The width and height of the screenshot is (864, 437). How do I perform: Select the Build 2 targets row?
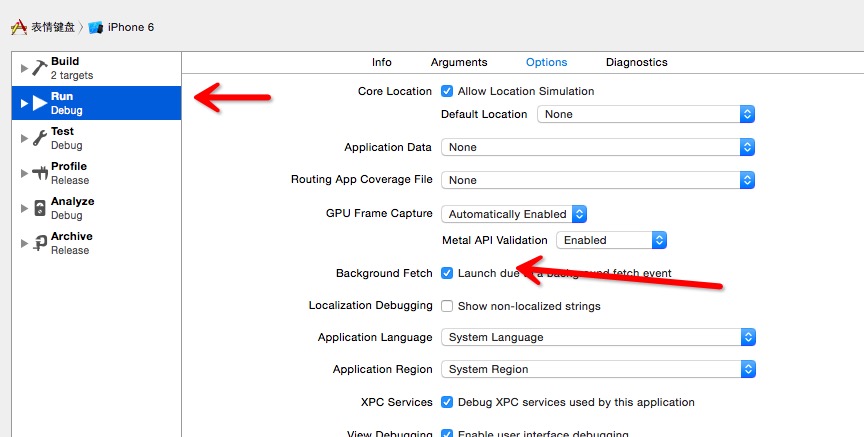point(96,68)
